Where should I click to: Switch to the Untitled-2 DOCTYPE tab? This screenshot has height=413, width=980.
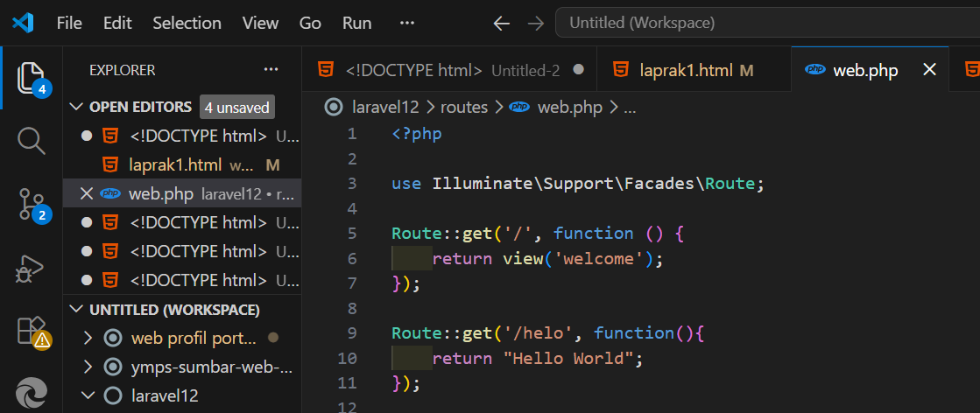[449, 70]
